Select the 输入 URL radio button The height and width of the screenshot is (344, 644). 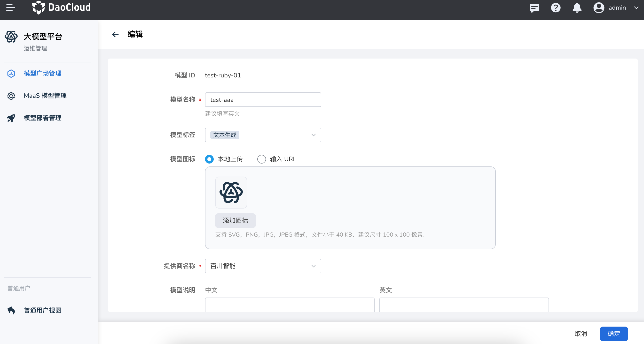pos(261,159)
